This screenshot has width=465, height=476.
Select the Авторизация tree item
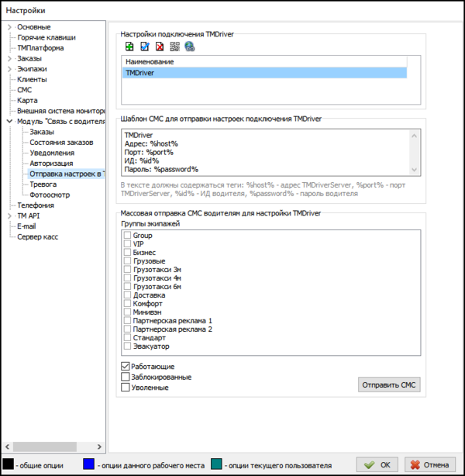[x=51, y=164]
